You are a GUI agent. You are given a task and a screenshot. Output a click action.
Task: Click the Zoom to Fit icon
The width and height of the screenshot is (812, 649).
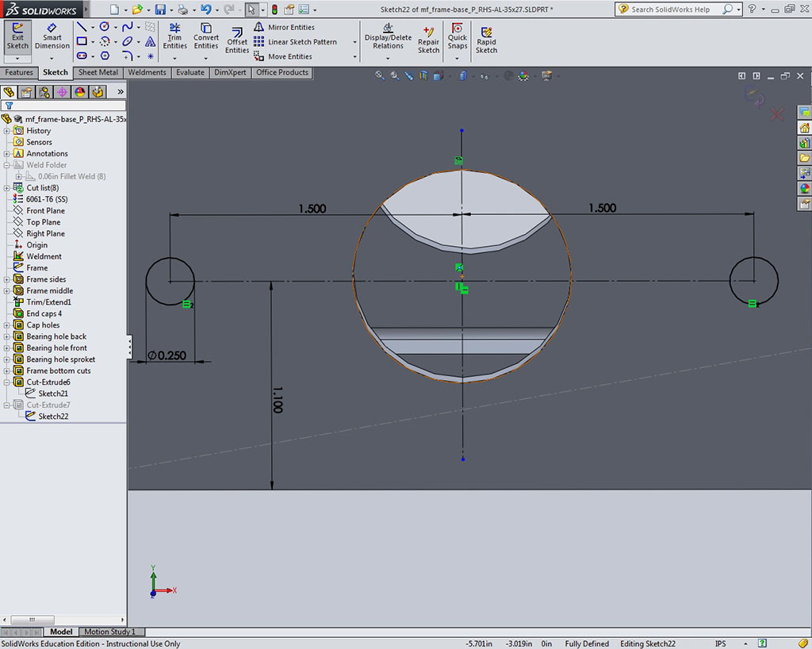point(379,75)
